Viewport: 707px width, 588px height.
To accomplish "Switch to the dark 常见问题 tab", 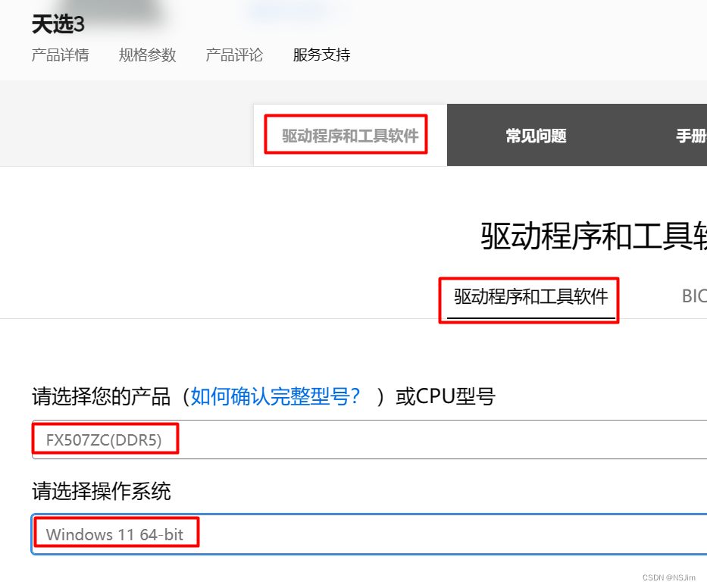I will (536, 136).
